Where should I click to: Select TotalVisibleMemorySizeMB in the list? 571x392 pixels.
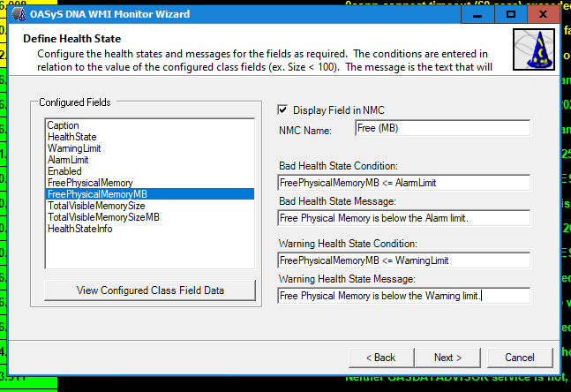point(104,217)
